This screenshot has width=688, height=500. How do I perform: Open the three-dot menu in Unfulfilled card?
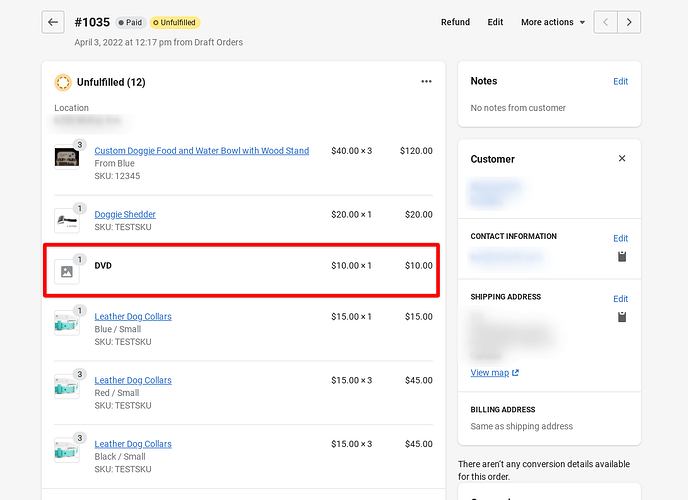426,82
